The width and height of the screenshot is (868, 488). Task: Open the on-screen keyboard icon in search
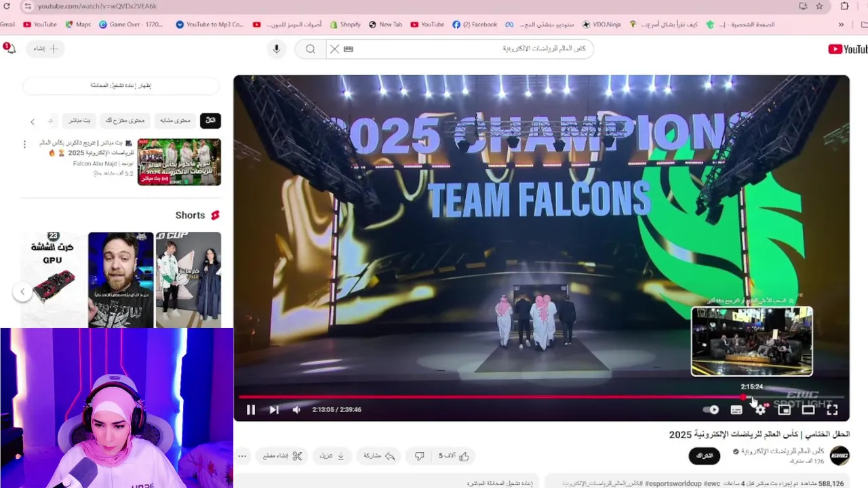pyautogui.click(x=349, y=49)
